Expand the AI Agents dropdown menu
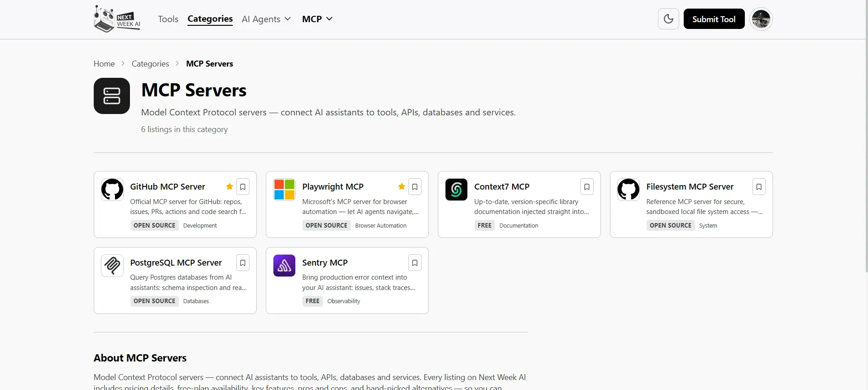The height and width of the screenshot is (390, 868). click(x=266, y=19)
